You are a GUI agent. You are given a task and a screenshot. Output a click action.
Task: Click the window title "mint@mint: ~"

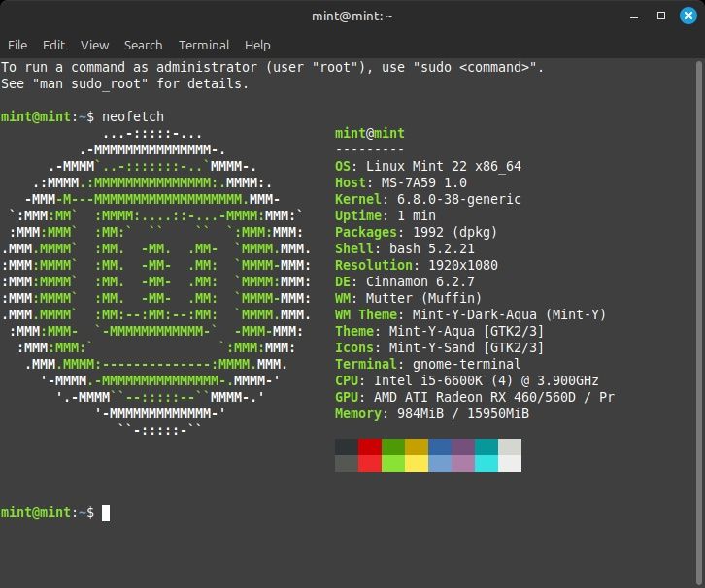click(x=352, y=16)
